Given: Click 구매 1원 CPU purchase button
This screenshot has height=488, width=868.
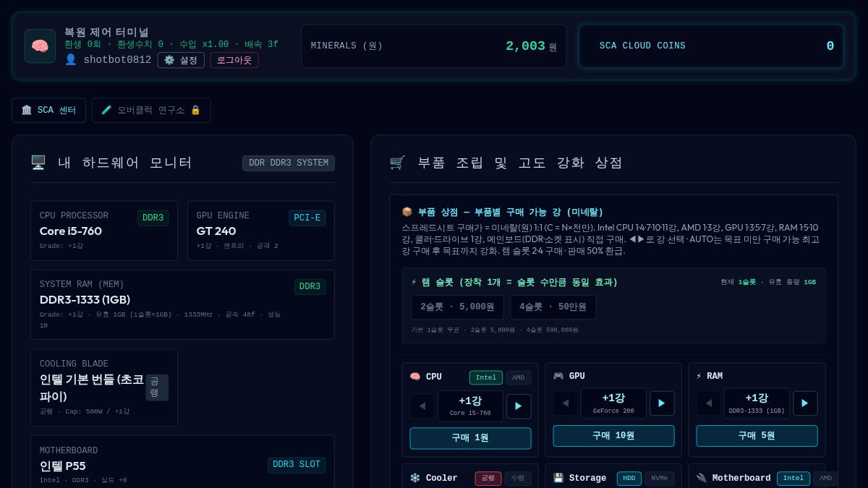Looking at the screenshot, I should coord(470,438).
